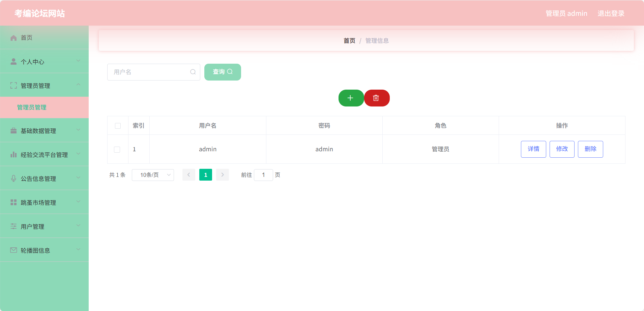Click the home icon beside 首页
Viewport: 644px width, 311px height.
13,38
